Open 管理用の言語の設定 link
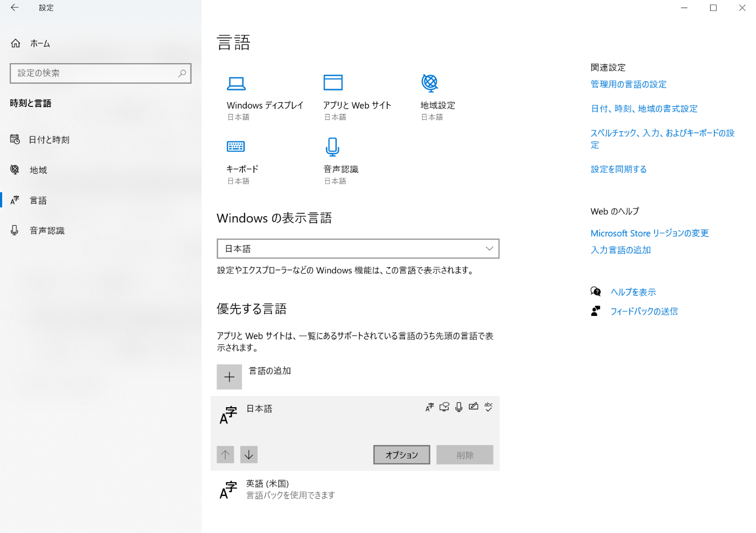This screenshot has height=533, width=756. click(629, 84)
